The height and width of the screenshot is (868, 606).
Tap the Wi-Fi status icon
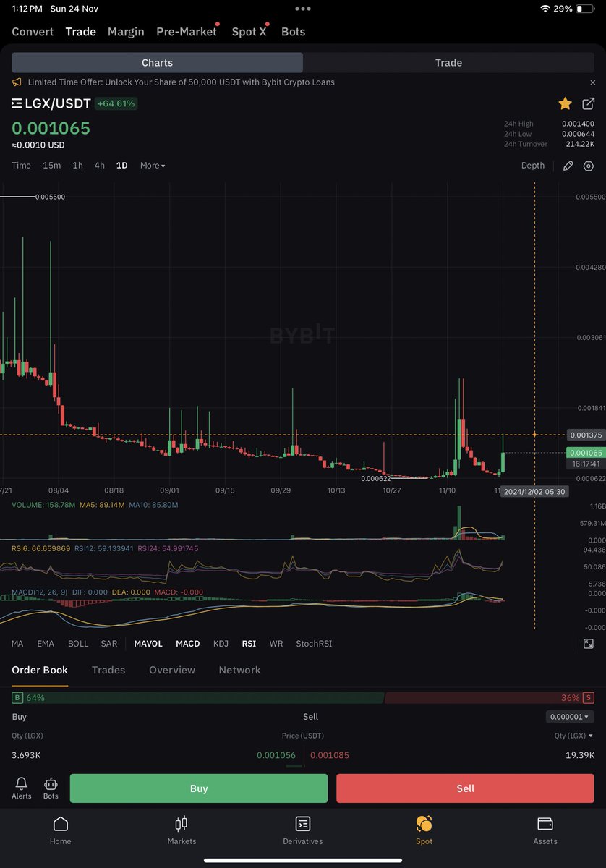click(x=545, y=9)
